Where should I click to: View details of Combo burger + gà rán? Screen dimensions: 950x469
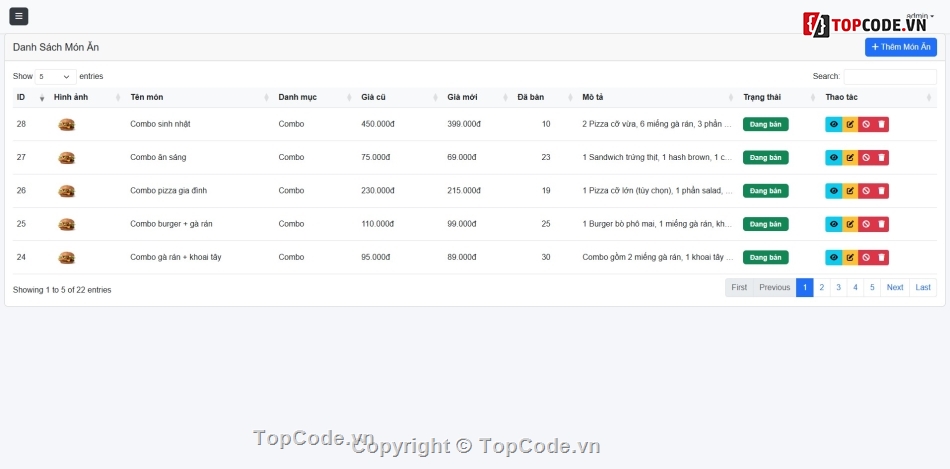(x=834, y=224)
